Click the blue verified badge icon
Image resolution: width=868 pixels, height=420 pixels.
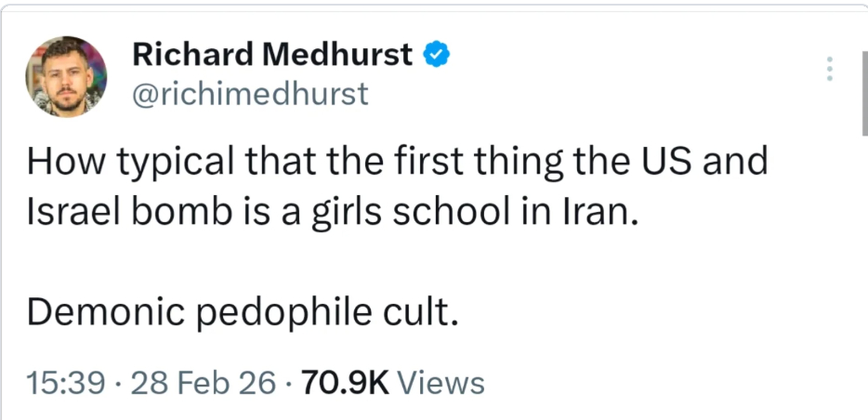pyautogui.click(x=438, y=55)
